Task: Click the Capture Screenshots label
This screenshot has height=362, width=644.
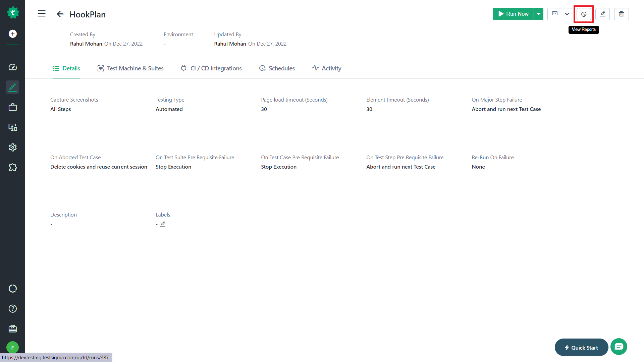Action: coord(74,100)
